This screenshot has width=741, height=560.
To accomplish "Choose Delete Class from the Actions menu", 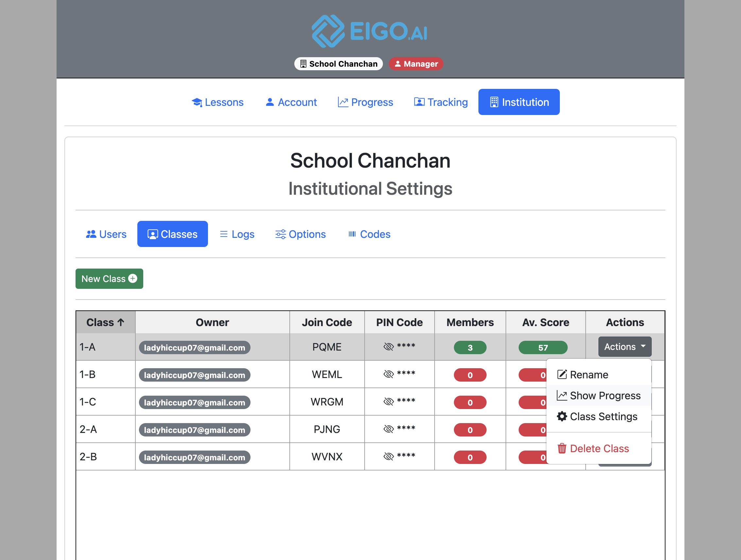I will pos(598,448).
